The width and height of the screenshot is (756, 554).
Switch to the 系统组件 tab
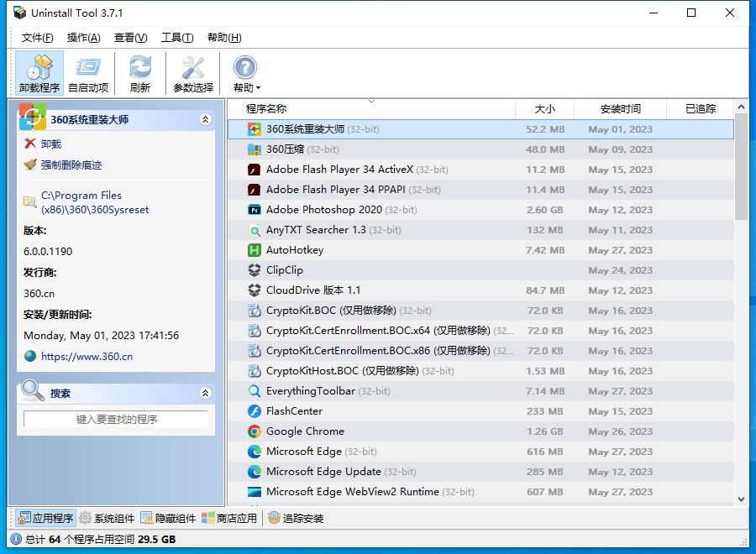pyautogui.click(x=107, y=519)
